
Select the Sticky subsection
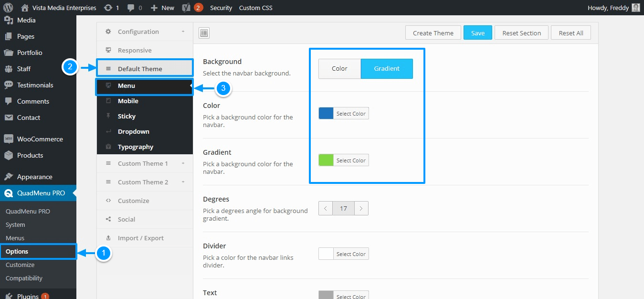145,116
